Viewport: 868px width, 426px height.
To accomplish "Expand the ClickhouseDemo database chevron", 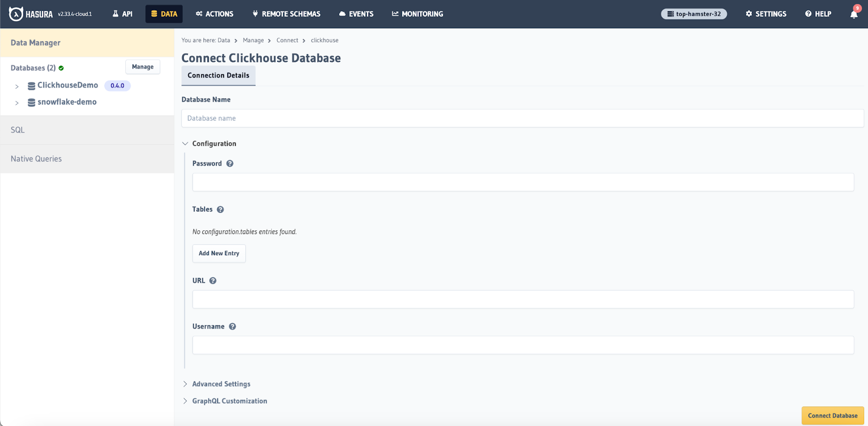I will pos(17,86).
